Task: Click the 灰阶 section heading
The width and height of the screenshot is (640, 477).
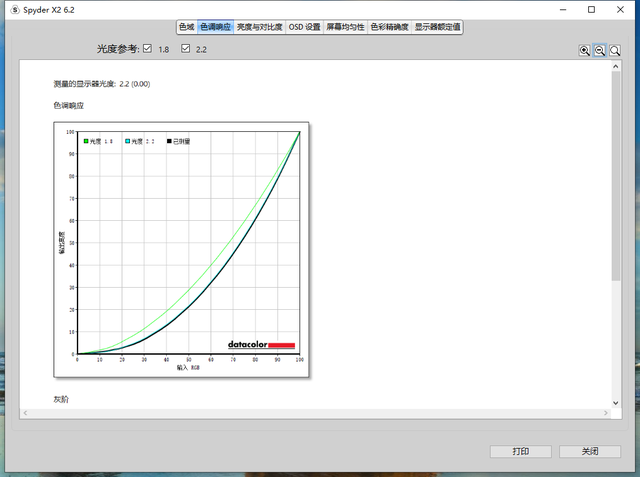Action: pos(61,399)
